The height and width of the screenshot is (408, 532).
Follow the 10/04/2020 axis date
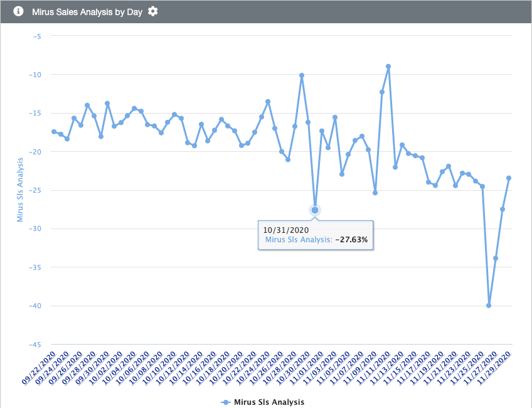click(119, 368)
